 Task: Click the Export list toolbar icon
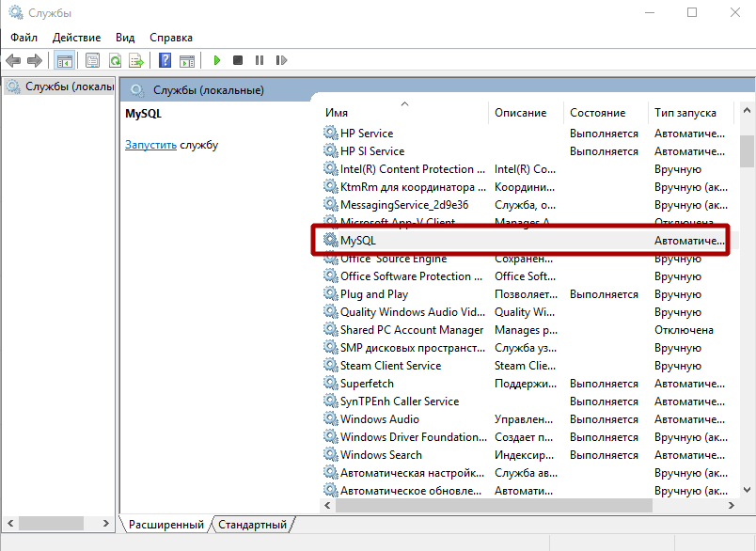click(x=136, y=60)
